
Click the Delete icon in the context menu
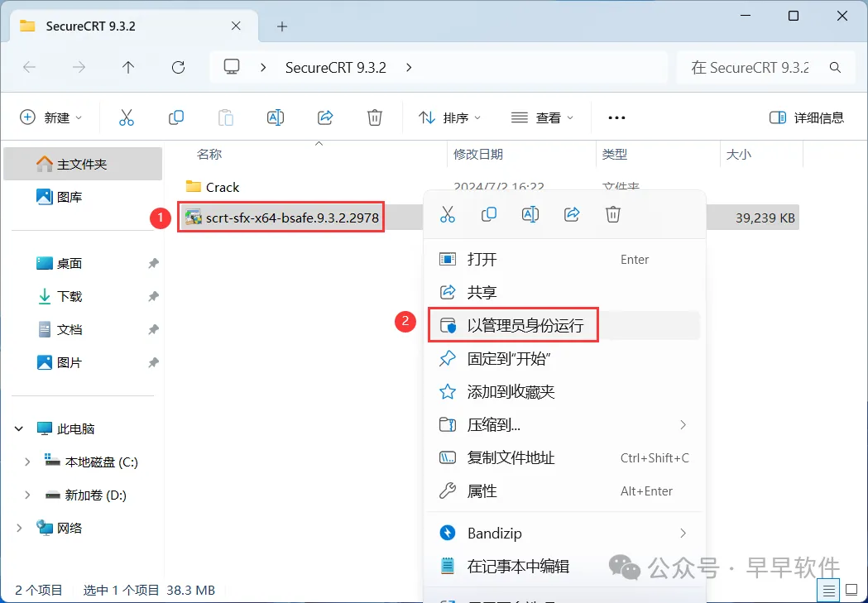coord(613,214)
